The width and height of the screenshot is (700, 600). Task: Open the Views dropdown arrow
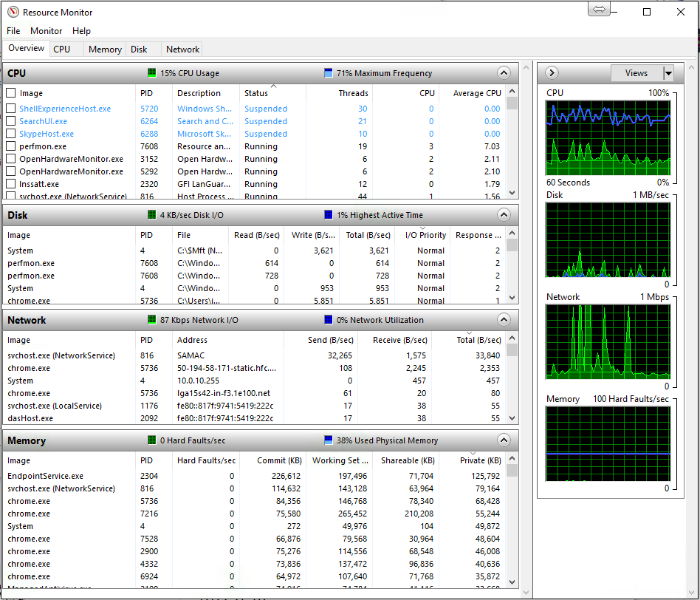pyautogui.click(x=668, y=73)
